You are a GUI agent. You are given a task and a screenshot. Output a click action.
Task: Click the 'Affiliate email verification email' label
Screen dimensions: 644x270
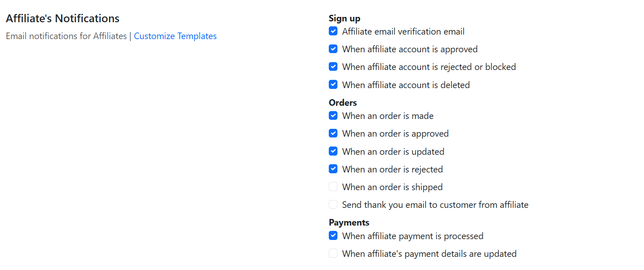tap(403, 32)
